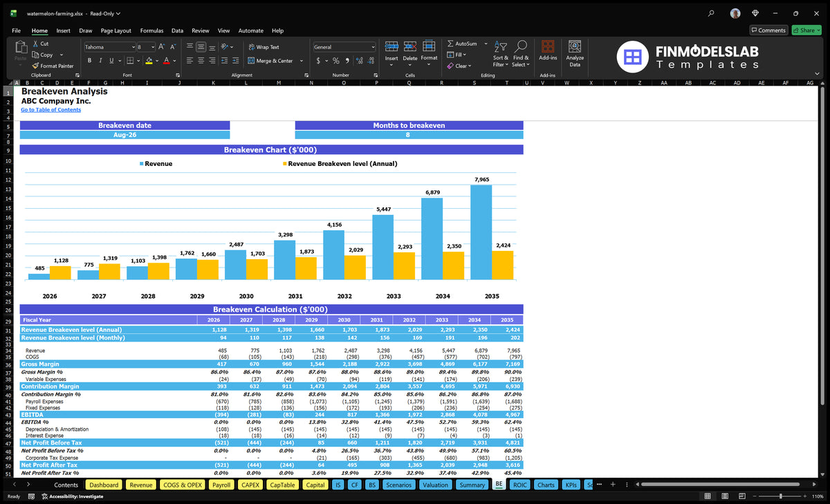The image size is (830, 504).
Task: Click the Comments button
Action: 768,30
